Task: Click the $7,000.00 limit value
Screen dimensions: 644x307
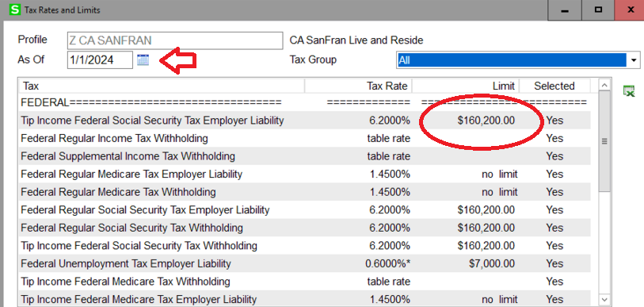Action: 492,263
